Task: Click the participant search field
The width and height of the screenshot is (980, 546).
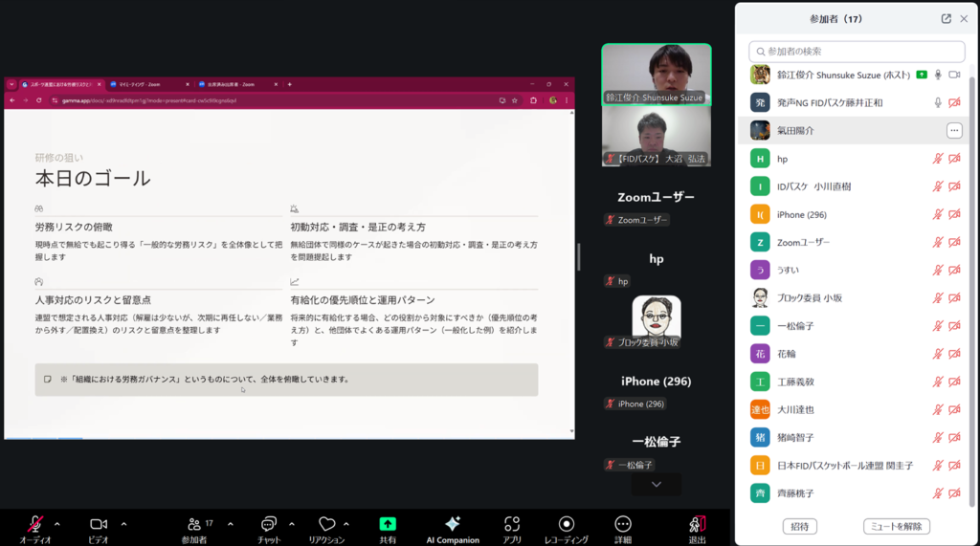Action: point(857,52)
